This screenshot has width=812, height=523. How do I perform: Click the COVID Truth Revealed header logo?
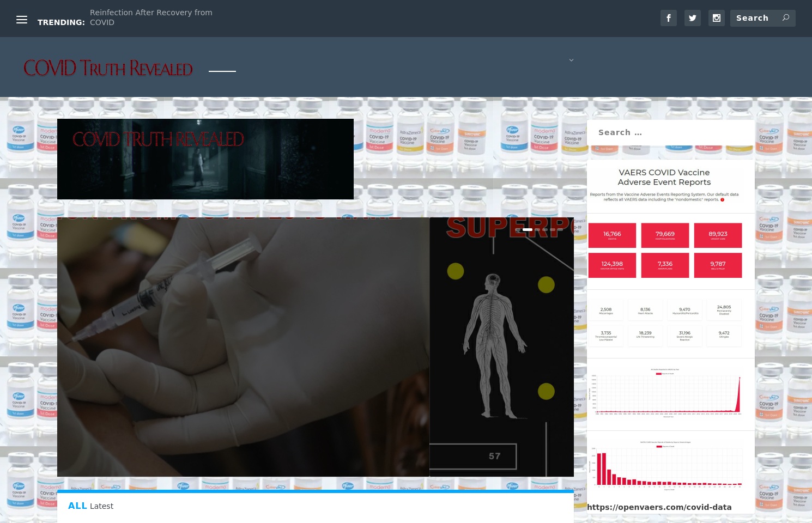pos(108,69)
